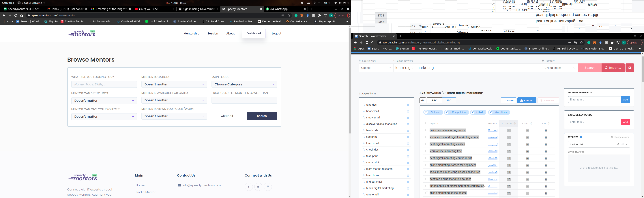Open the volume icon in the top bar
This screenshot has width=644, height=198.
(x=340, y=3)
